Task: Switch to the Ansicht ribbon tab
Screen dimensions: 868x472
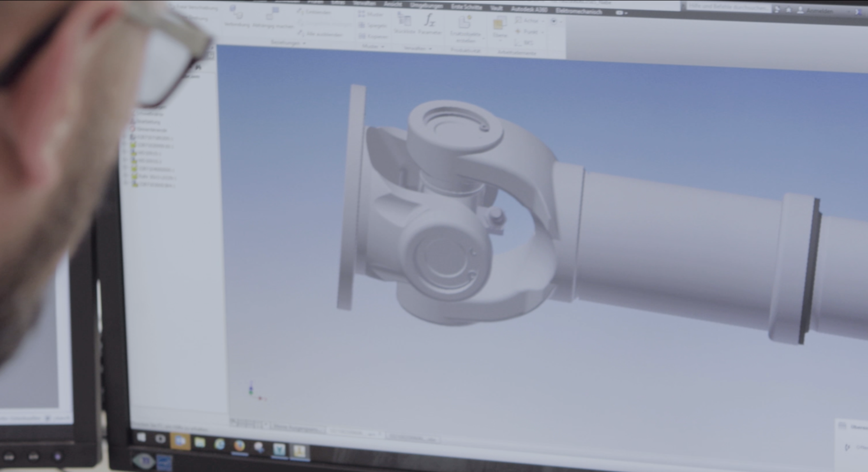Action: tap(392, 4)
